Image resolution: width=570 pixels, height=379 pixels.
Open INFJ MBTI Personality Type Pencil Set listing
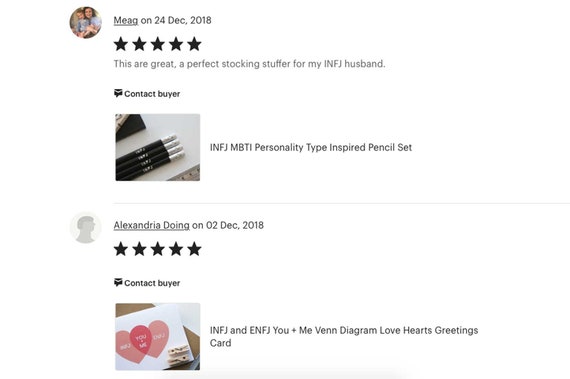(311, 148)
